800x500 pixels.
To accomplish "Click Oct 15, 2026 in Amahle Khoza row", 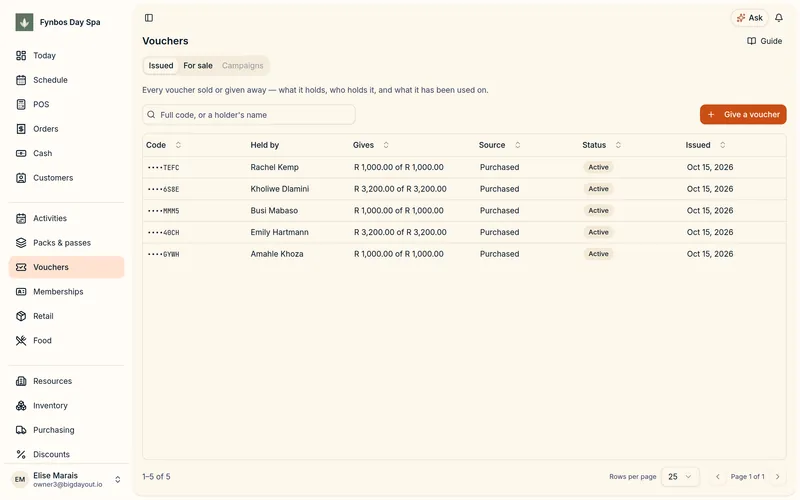I will tap(710, 254).
